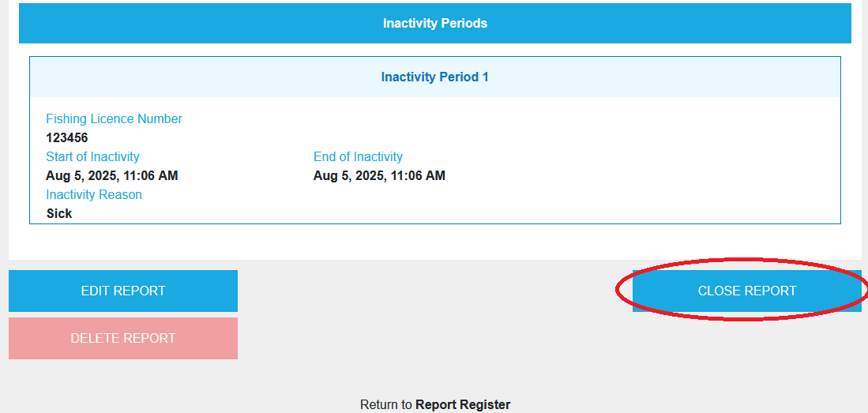Click the EDIT REPORT button
This screenshot has height=413, width=868.
[123, 291]
